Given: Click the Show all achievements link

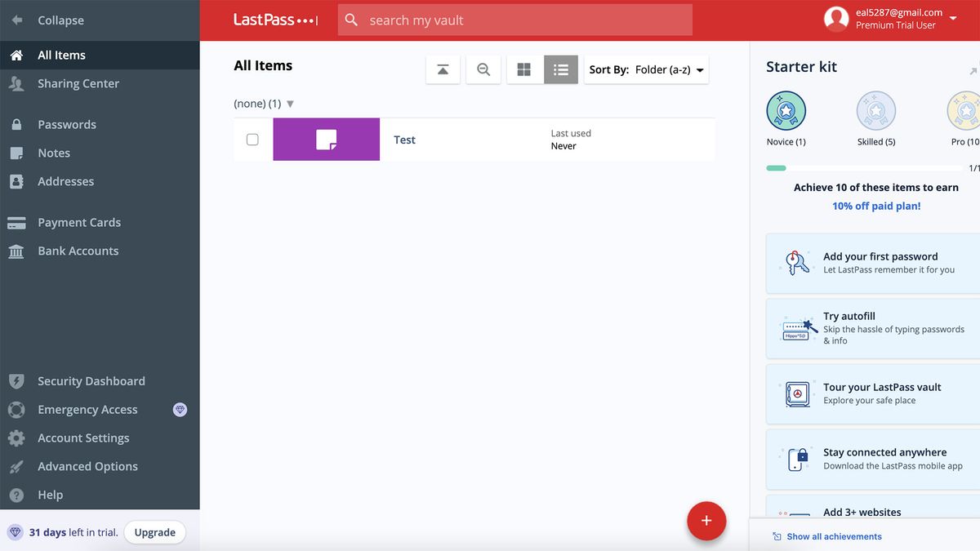Looking at the screenshot, I should pyautogui.click(x=834, y=536).
